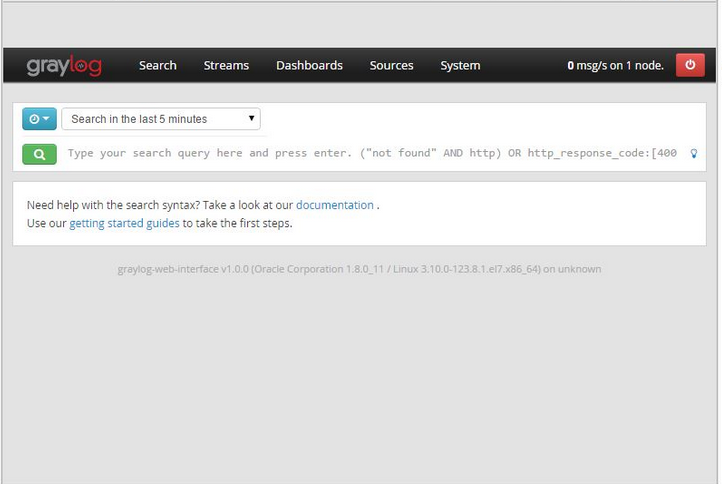722x484 pixels.
Task: Run search with green magnifier button
Action: click(x=40, y=154)
